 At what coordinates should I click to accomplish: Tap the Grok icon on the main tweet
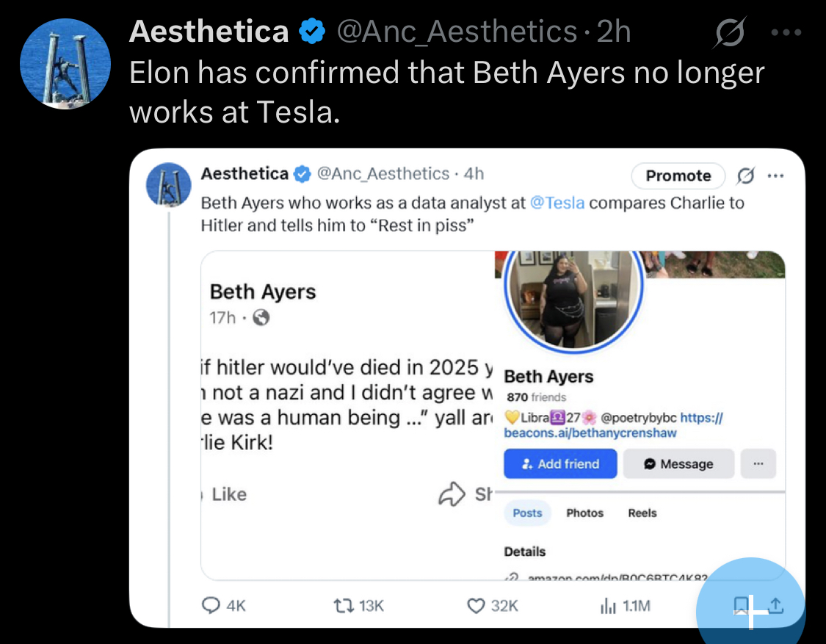click(730, 32)
